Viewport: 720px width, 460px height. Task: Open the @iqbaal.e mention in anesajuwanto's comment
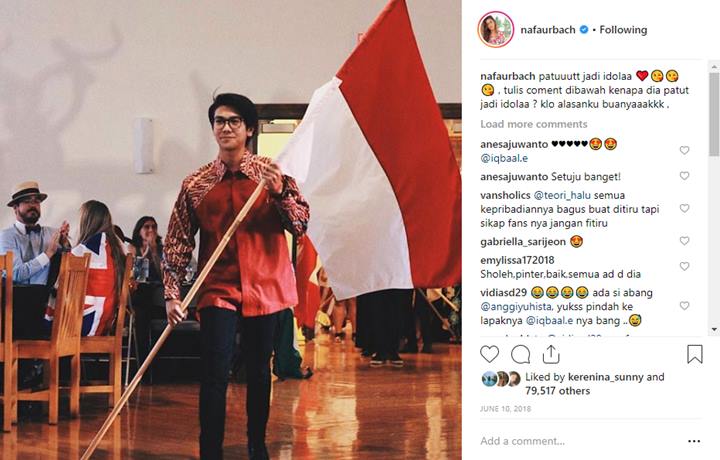click(x=504, y=158)
